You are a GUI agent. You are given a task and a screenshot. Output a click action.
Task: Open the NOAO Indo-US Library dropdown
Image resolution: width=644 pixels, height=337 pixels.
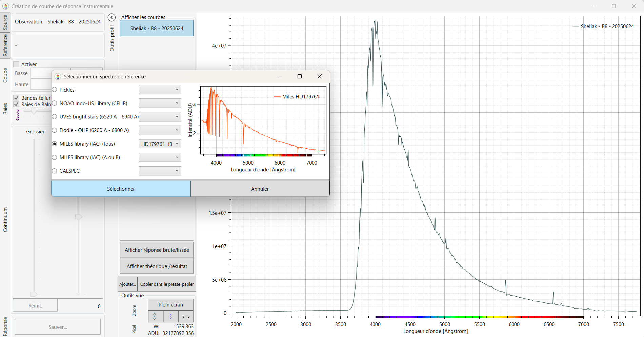coord(160,103)
